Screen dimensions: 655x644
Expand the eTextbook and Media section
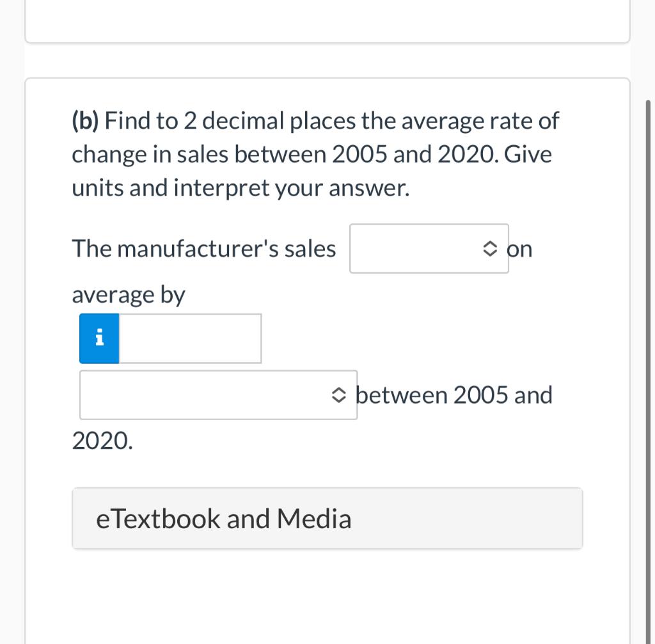tap(327, 518)
